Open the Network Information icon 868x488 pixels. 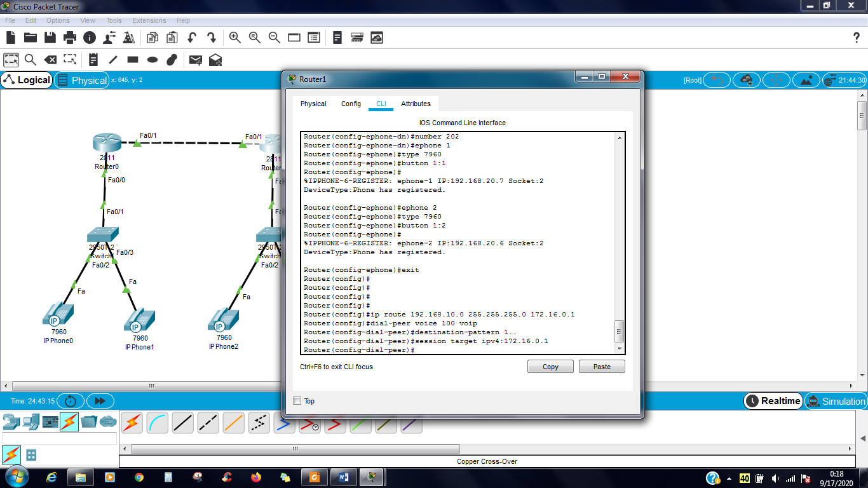coord(90,37)
